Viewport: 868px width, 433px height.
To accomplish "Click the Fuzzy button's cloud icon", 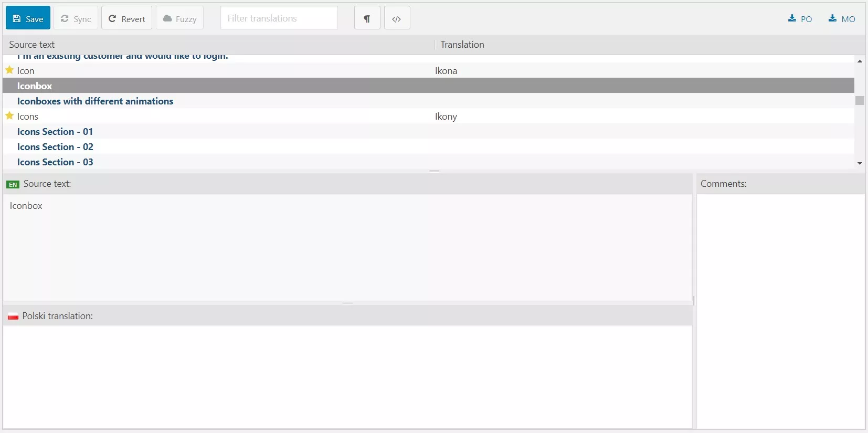I will [167, 18].
